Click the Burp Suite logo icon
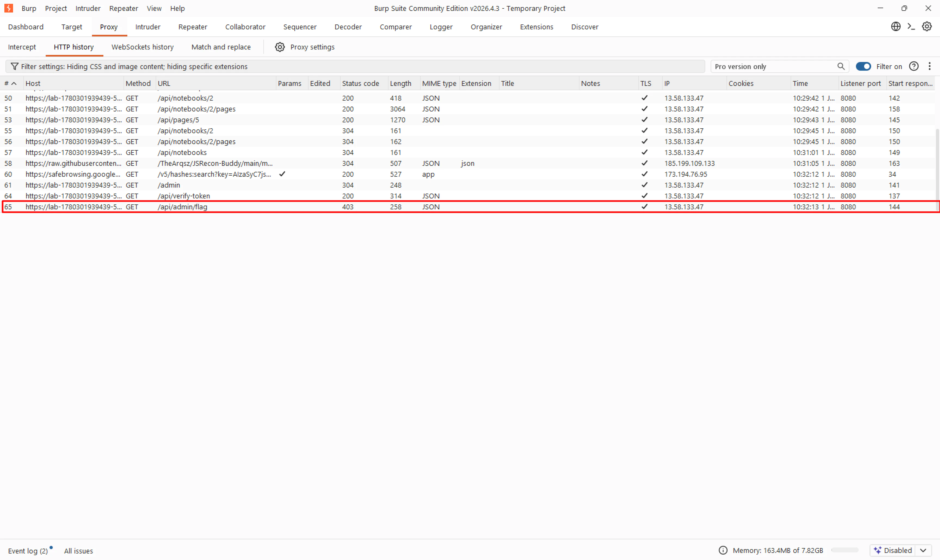Image resolution: width=940 pixels, height=560 pixels. [x=9, y=8]
